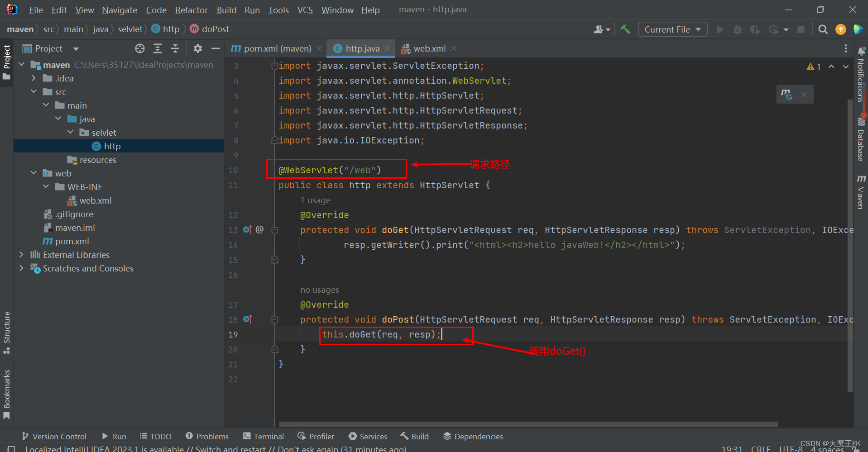Go to next highlighted error arrow
Screen dimensions: 868x452
click(845, 67)
